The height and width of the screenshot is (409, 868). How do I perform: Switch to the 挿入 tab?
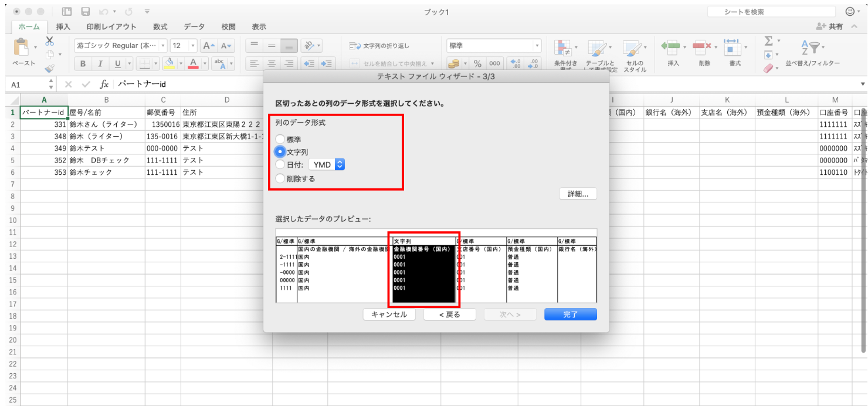point(63,26)
